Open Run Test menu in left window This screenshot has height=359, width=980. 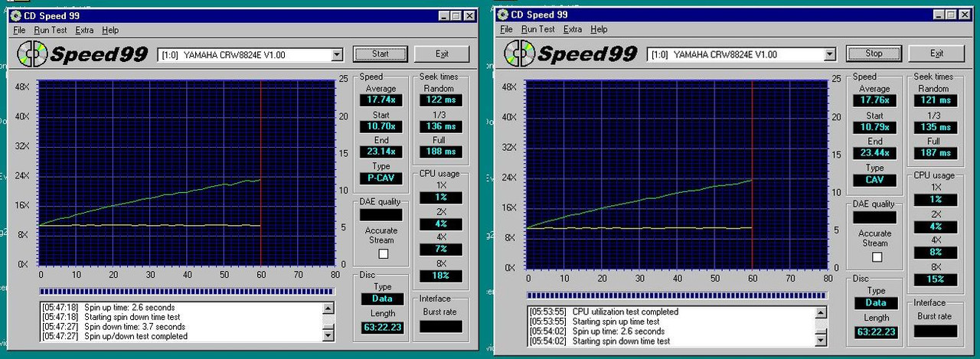pyautogui.click(x=50, y=30)
